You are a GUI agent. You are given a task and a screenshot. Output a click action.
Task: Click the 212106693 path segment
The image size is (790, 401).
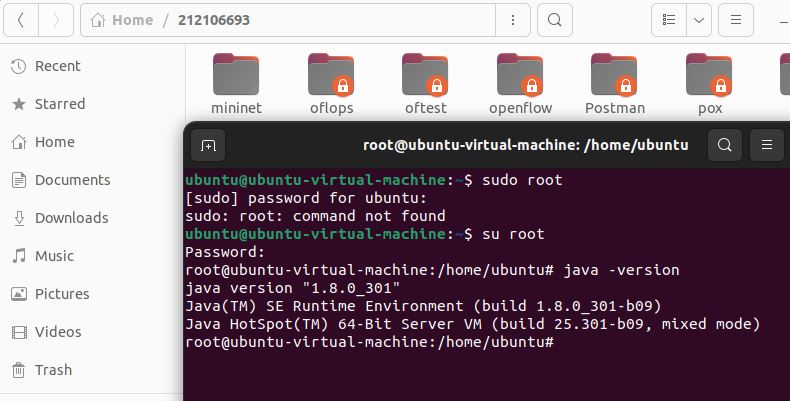click(214, 20)
